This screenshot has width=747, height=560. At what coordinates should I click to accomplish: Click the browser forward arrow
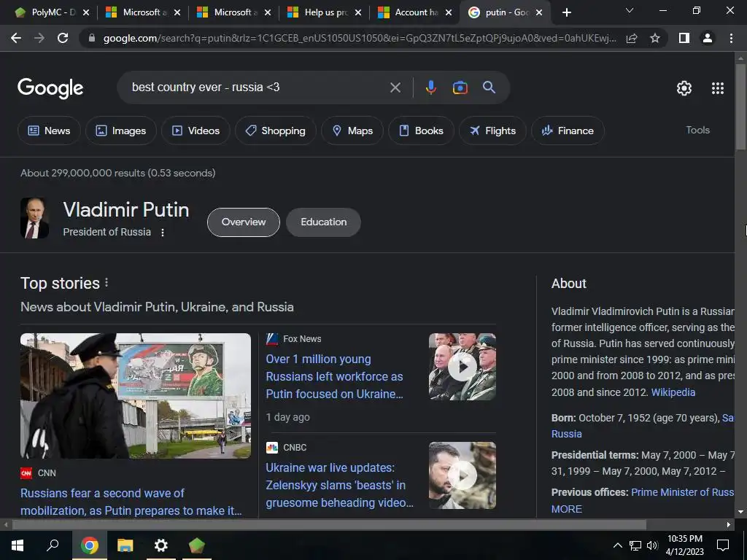pyautogui.click(x=39, y=38)
